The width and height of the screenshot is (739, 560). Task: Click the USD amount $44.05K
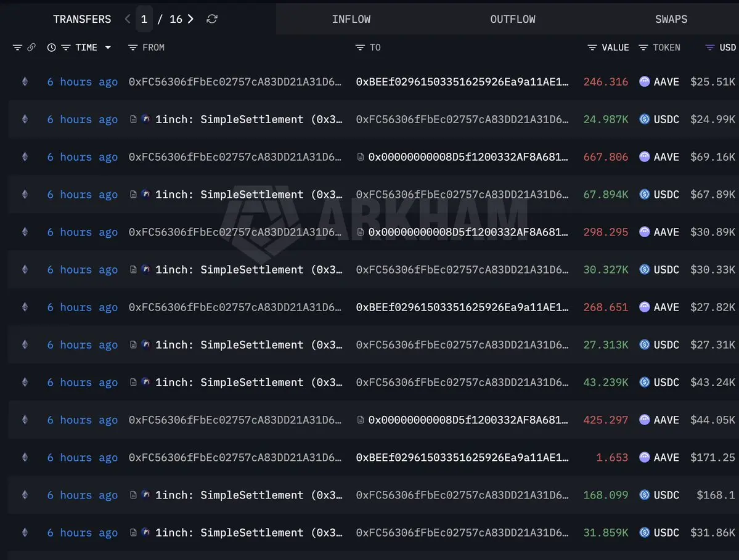[x=712, y=420]
